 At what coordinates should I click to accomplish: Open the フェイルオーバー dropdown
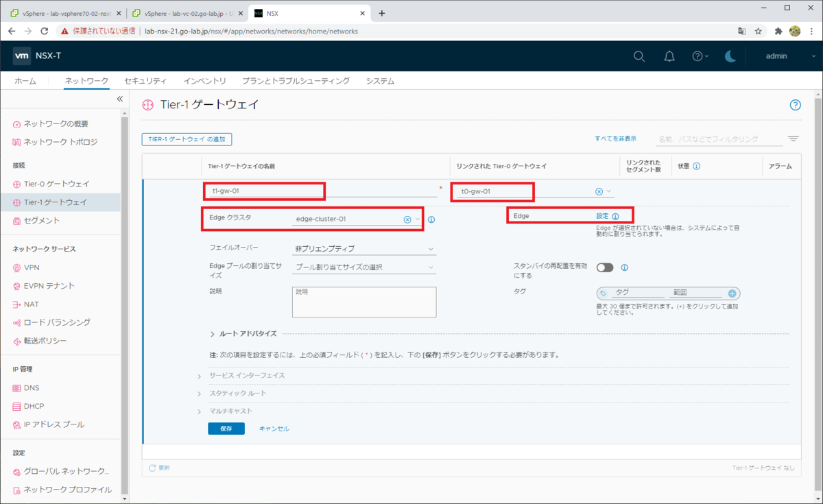coord(364,249)
